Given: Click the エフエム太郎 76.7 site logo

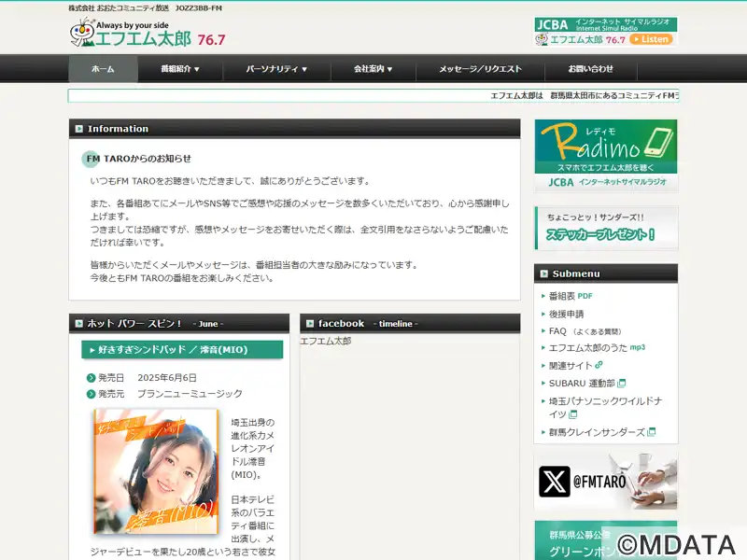Looking at the screenshot, I should (148, 33).
